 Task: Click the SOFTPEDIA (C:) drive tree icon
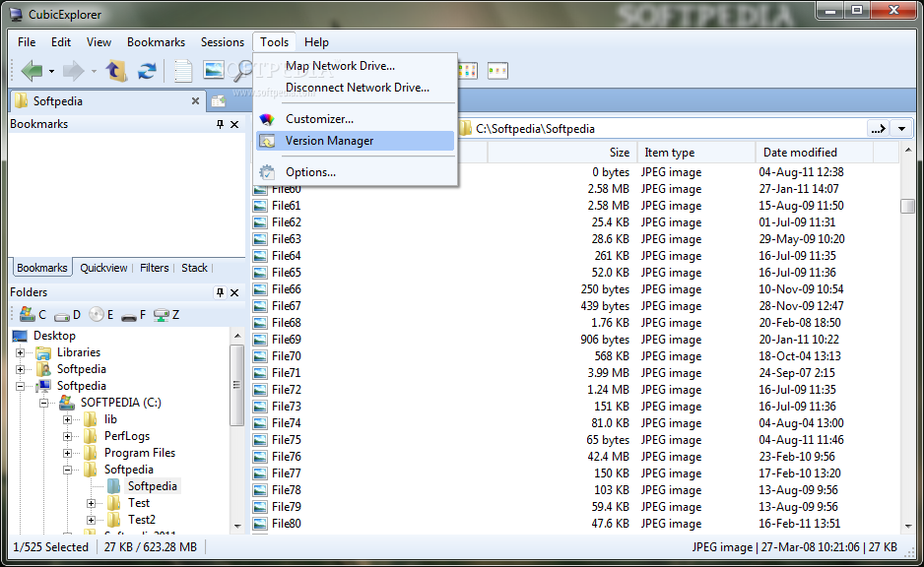[67, 403]
